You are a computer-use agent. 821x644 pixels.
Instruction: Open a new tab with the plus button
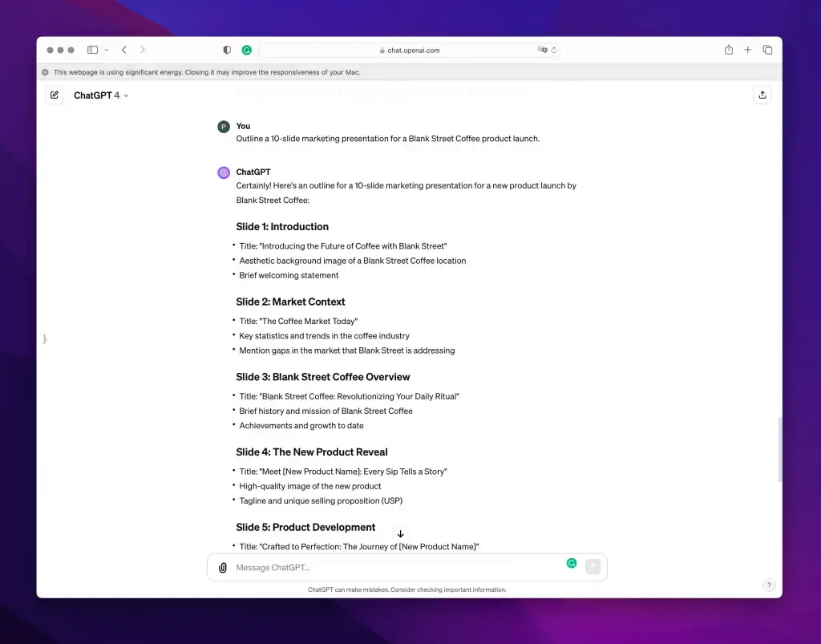[747, 49]
